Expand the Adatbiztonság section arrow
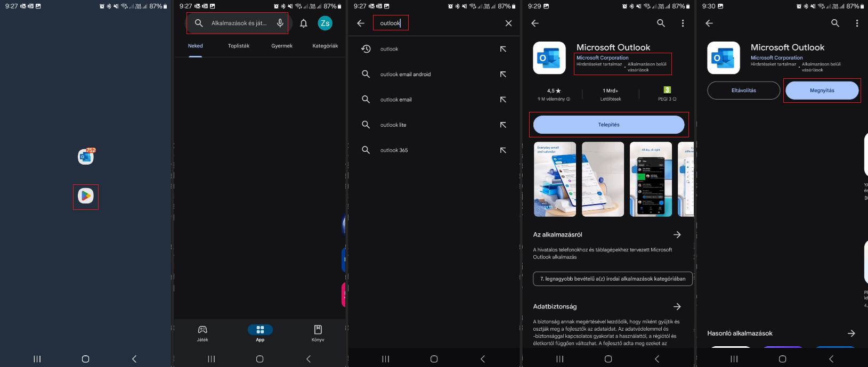 pyautogui.click(x=677, y=306)
